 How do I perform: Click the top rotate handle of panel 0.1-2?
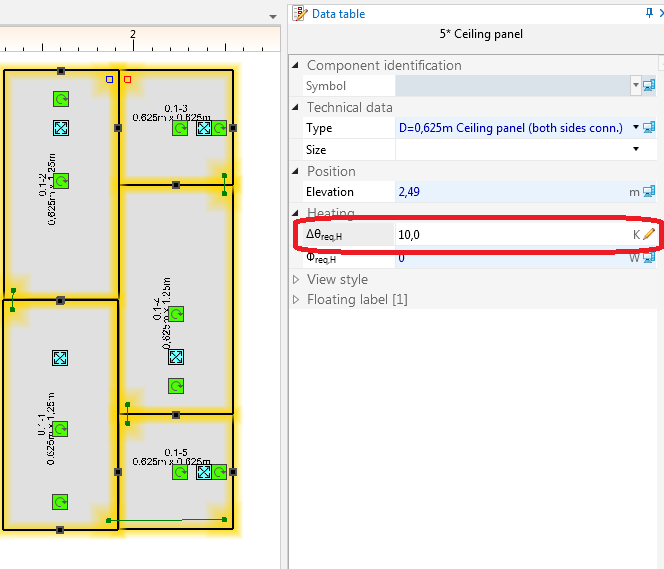click(60, 99)
